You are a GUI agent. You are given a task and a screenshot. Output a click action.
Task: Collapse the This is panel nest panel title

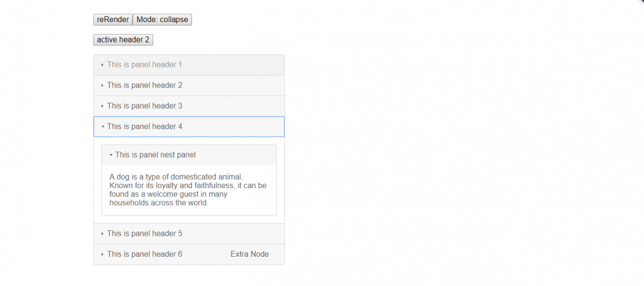point(156,155)
